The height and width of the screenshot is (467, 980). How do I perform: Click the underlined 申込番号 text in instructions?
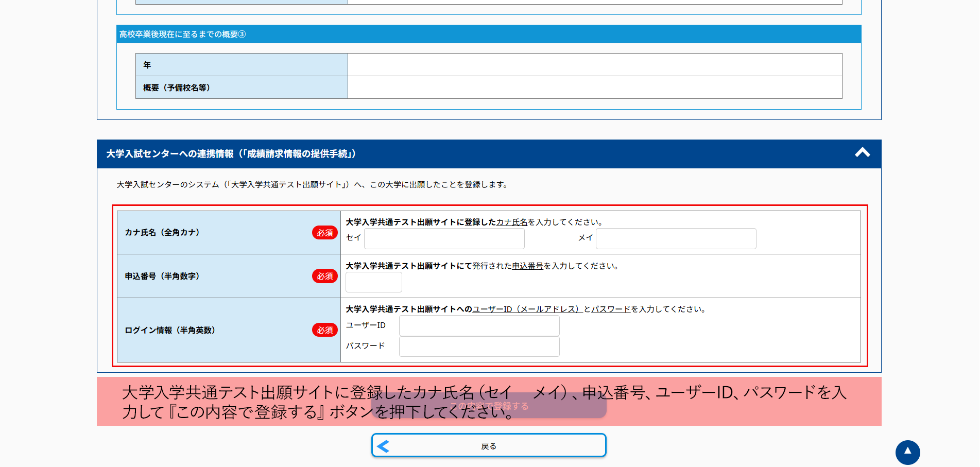click(527, 266)
